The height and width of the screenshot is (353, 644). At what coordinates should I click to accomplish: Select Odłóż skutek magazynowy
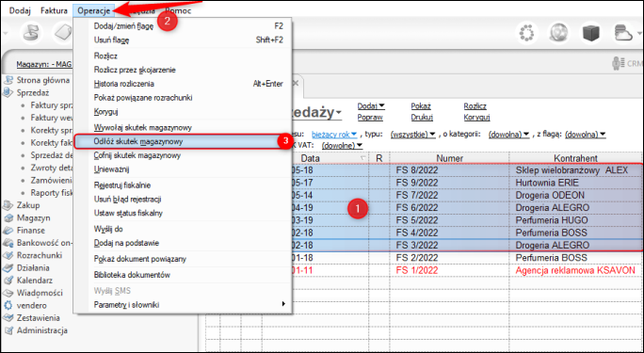[183, 141]
